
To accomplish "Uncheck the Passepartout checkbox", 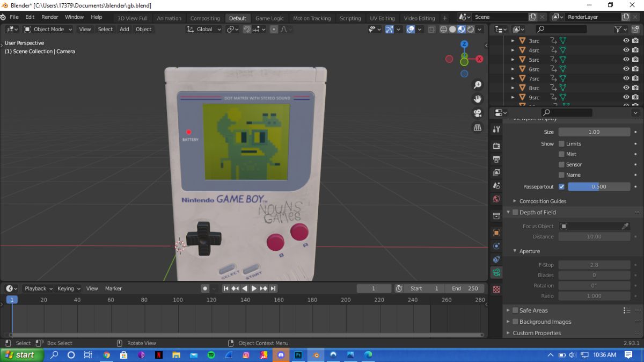I will [x=561, y=187].
